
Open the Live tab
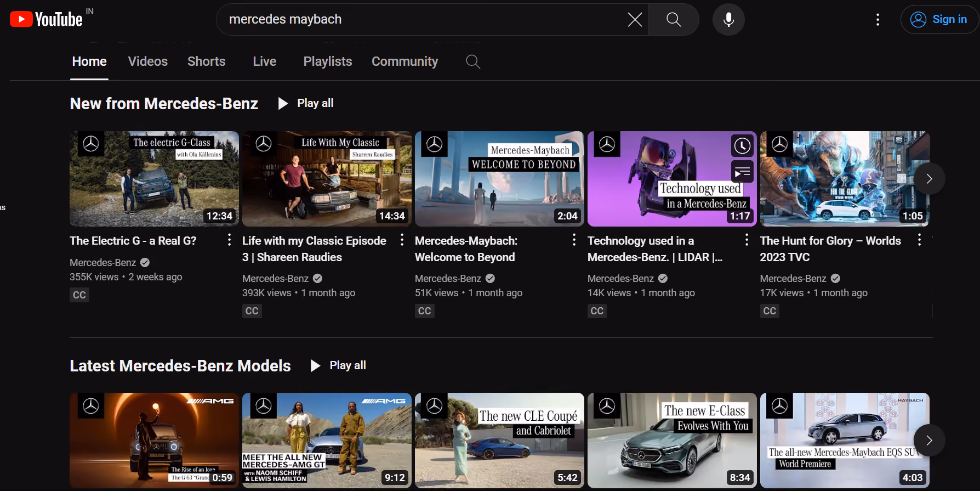pyautogui.click(x=265, y=61)
